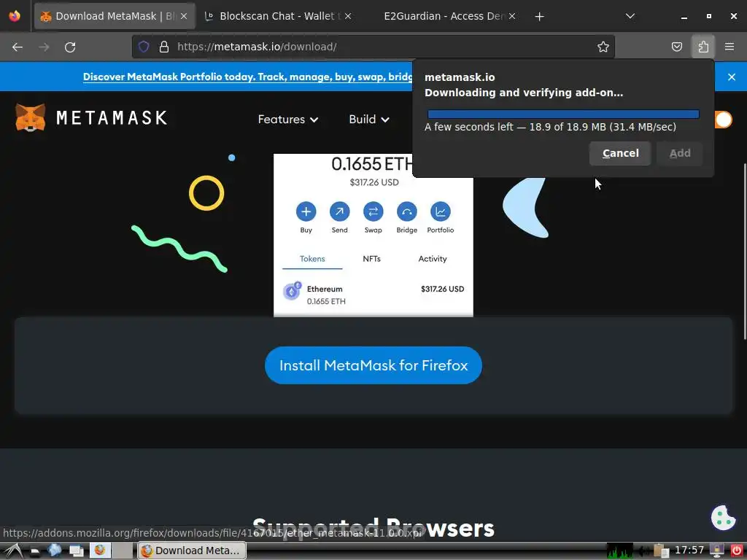Viewport: 747px width, 560px height.
Task: Click the show desktop windows icon in taskbar
Action: (76, 551)
